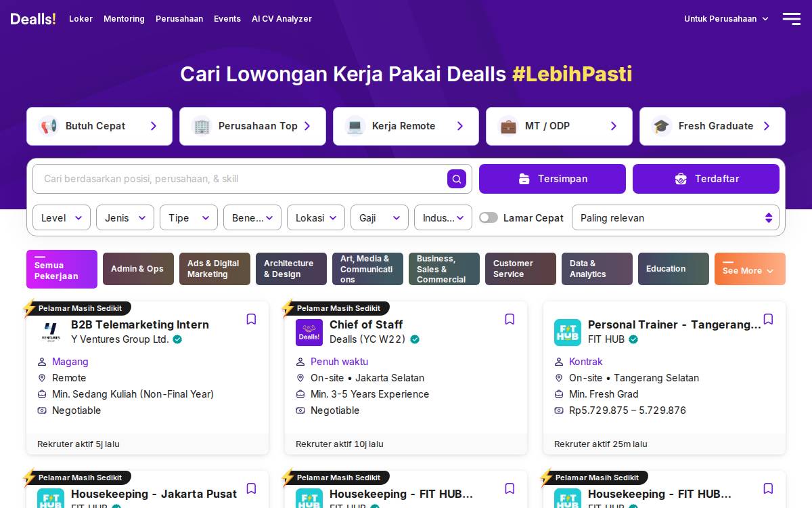Click the Dealls! logo
Screen dimensions: 812x508
pyautogui.click(x=33, y=19)
